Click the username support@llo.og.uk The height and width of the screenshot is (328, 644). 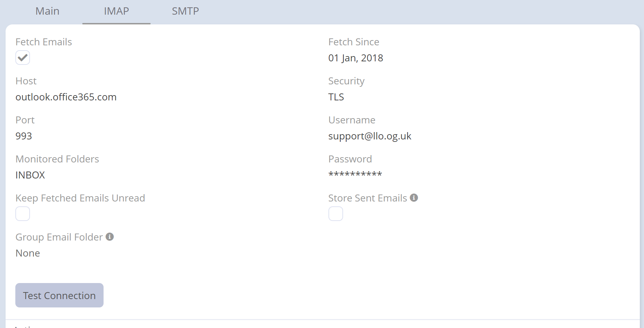click(x=370, y=136)
